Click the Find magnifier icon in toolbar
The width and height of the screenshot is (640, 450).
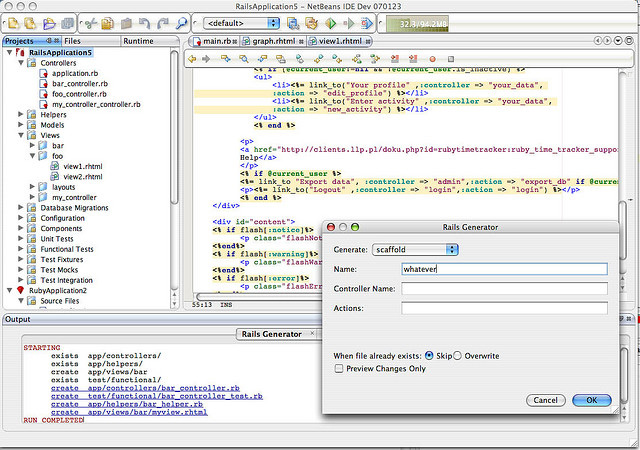pos(182,22)
